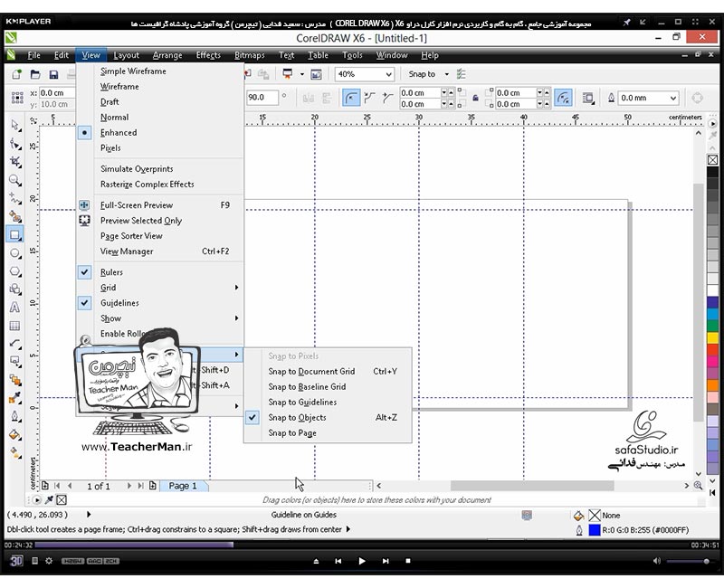Click the Chamfered Corner button

[x=387, y=98]
